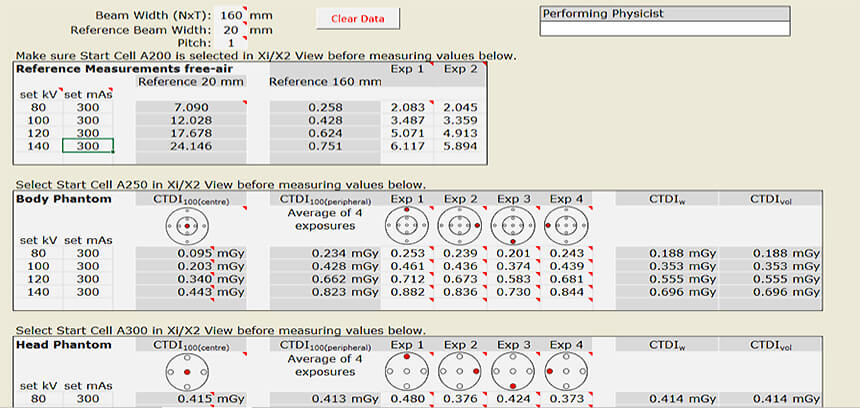Image resolution: width=860 pixels, height=408 pixels.
Task: Select the Reference Beam Width value 20
Action: (230, 30)
